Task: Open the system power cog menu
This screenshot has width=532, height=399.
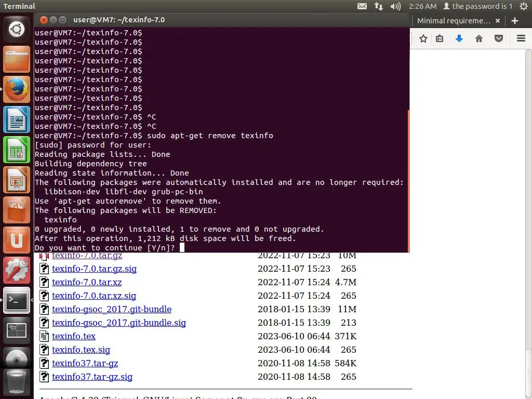Action: tap(524, 6)
